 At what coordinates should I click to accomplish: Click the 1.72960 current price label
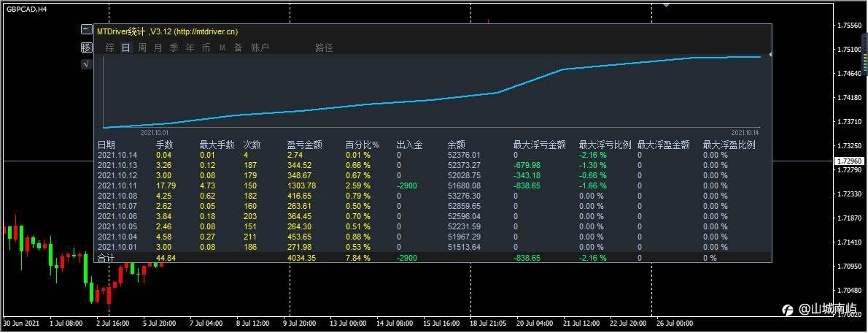tap(848, 161)
